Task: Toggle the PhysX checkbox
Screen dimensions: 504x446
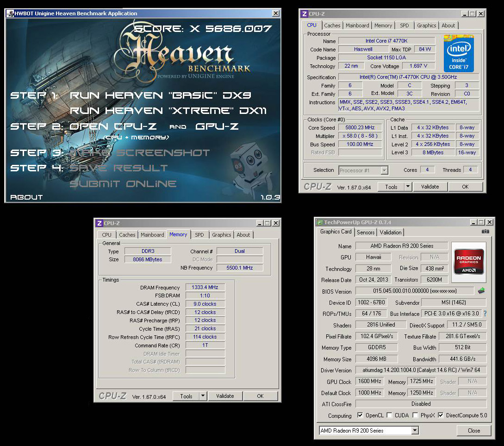Action: pos(415,415)
